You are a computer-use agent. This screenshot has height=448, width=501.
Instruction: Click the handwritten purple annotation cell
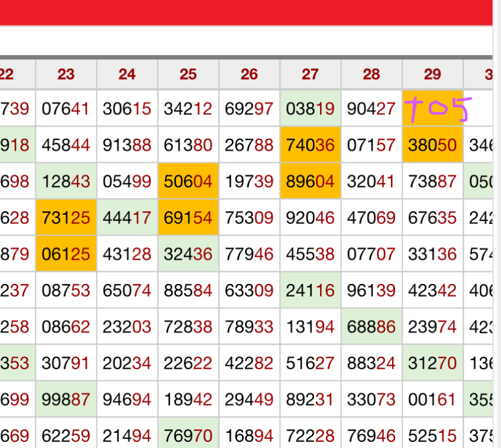433,109
